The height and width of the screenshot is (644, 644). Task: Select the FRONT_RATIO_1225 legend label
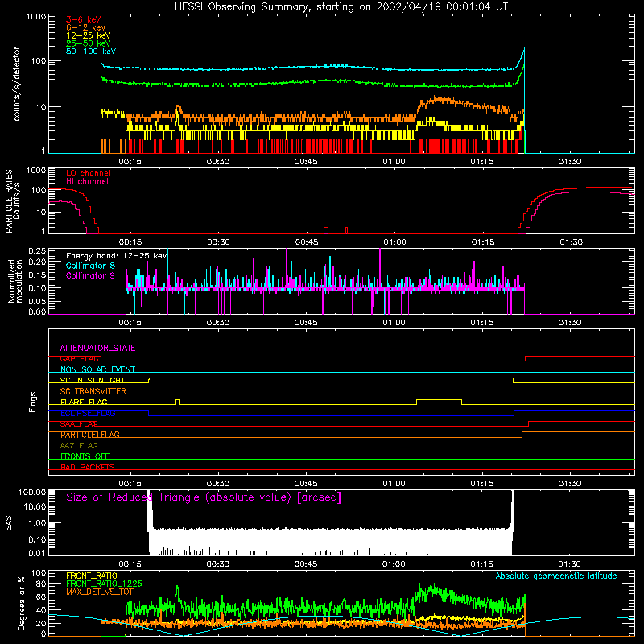point(104,584)
